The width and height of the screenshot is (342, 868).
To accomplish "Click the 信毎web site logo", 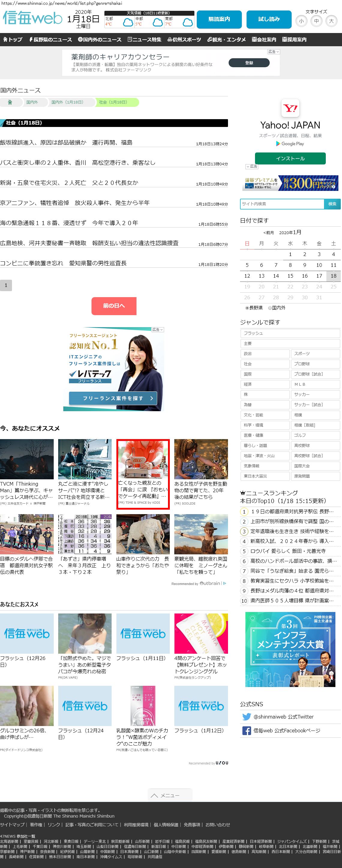I will [32, 18].
